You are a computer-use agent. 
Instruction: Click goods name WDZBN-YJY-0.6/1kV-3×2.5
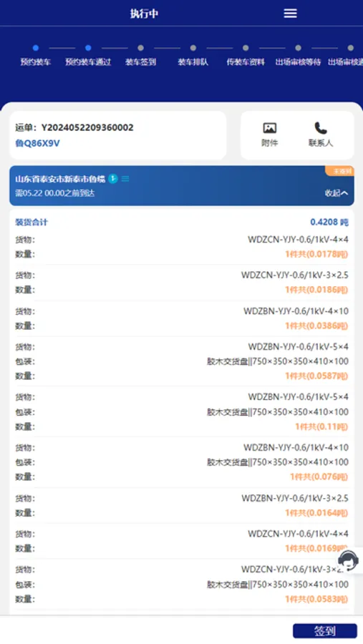[295, 498]
